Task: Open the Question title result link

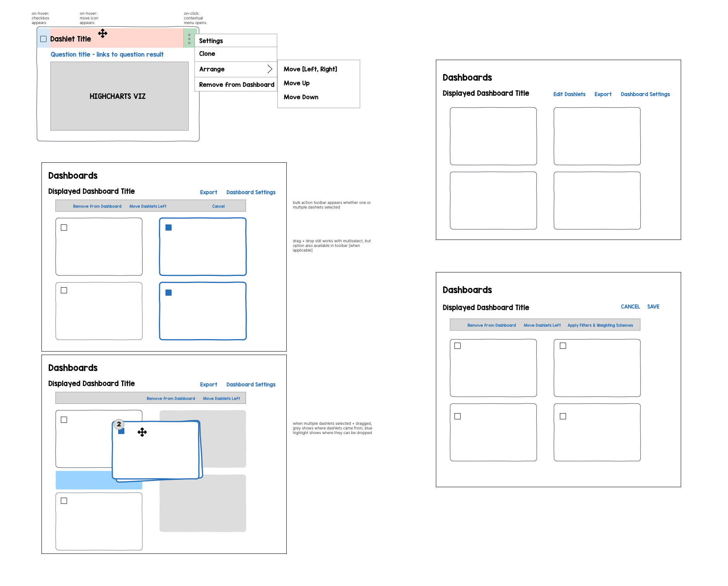Action: point(107,55)
